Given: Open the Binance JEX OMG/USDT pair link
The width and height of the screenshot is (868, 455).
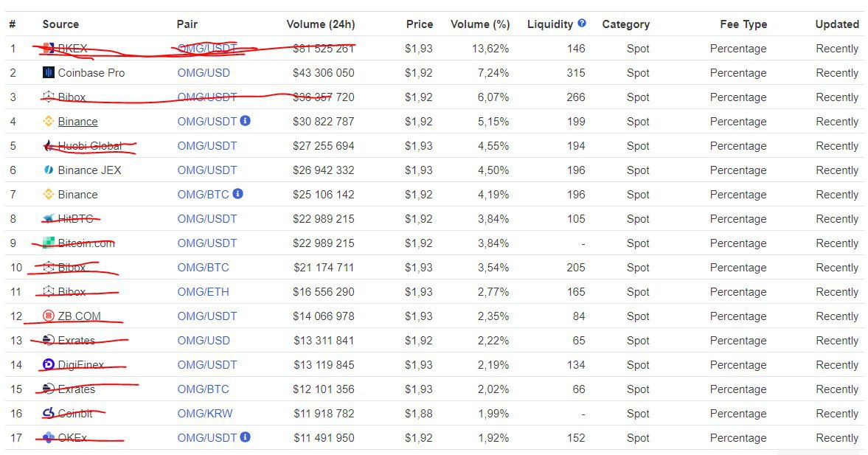Looking at the screenshot, I should tap(207, 170).
